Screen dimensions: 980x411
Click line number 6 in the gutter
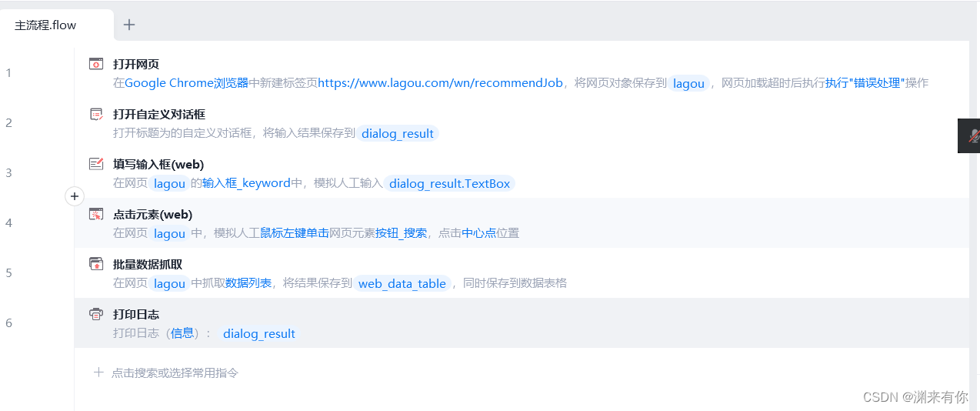8,323
